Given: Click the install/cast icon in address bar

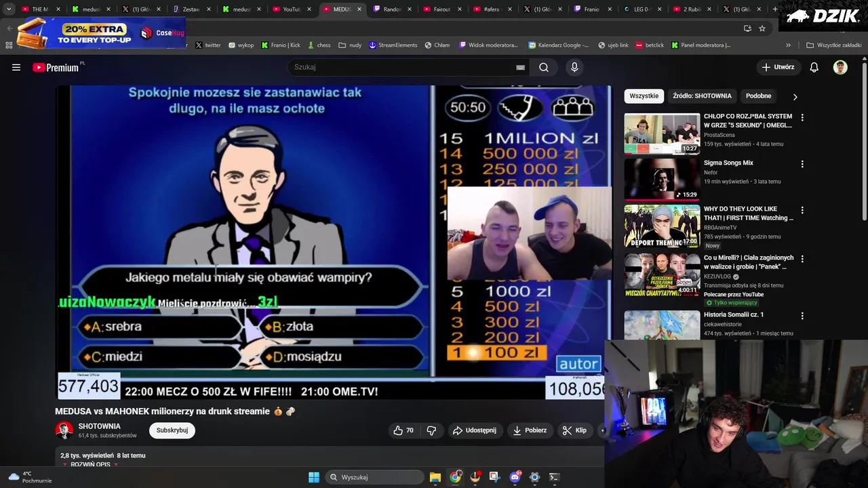Looking at the screenshot, I should coord(747,28).
